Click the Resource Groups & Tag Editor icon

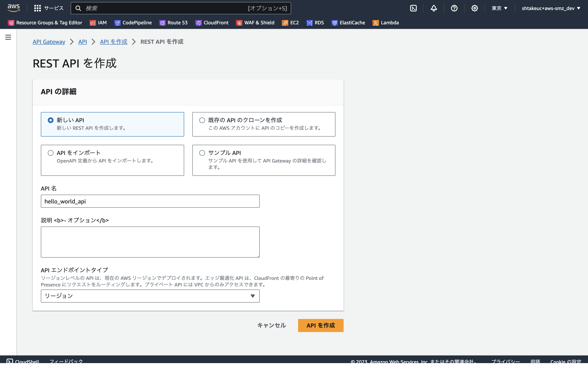point(11,23)
